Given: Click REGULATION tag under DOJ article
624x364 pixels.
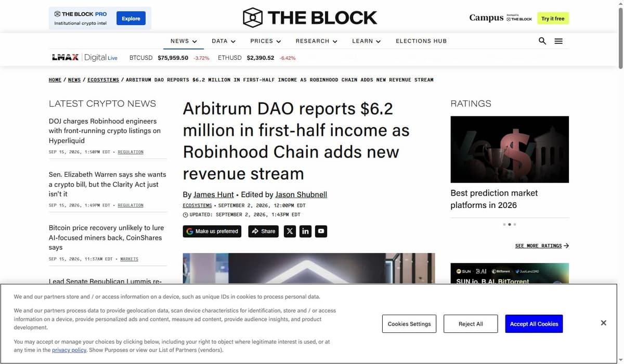Looking at the screenshot, I should [x=131, y=152].
